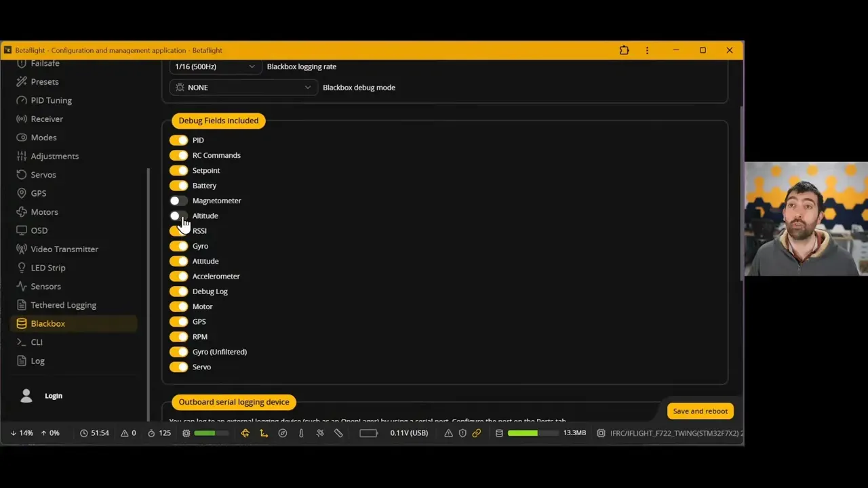The image size is (868, 488).
Task: Click the Login text in sidebar
Action: click(54, 396)
